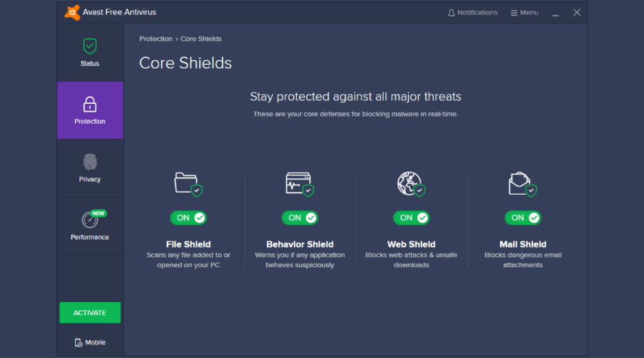This screenshot has height=358, width=644.
Task: Click 'Stay protected against all major threats'
Action: pos(356,97)
